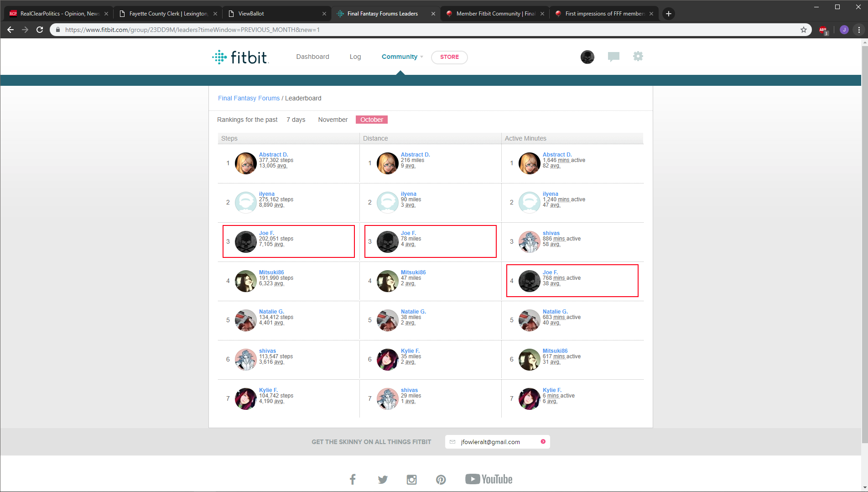This screenshot has height=492, width=868.
Task: Open the profile avatar in header
Action: click(x=587, y=57)
